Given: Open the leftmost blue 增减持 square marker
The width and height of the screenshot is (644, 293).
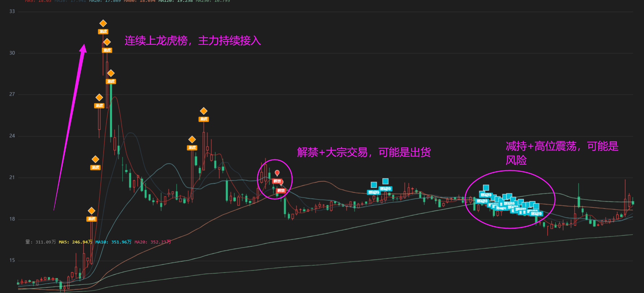Looking at the screenshot, I should (374, 185).
